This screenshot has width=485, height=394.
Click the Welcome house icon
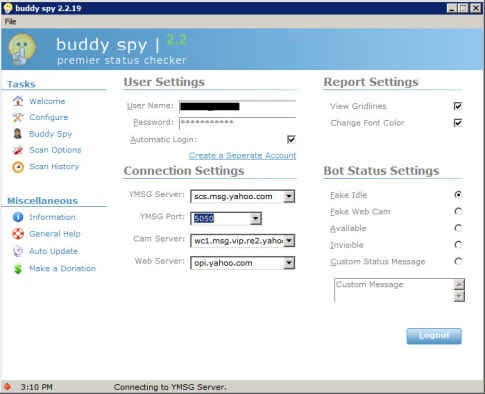(x=18, y=101)
